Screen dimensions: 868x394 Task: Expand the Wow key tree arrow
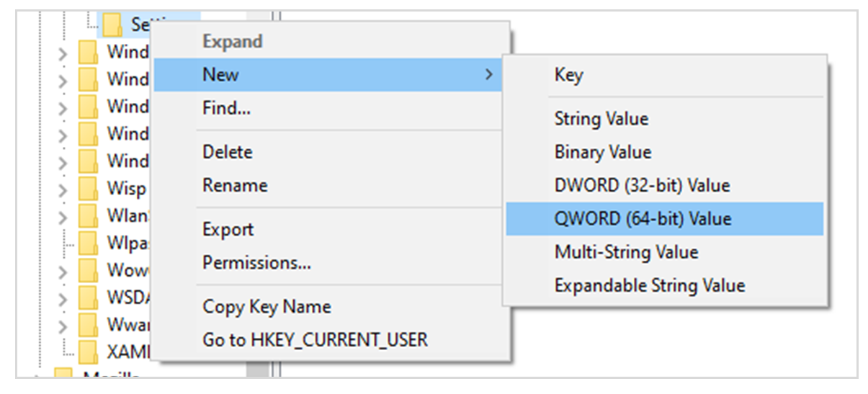coord(63,271)
